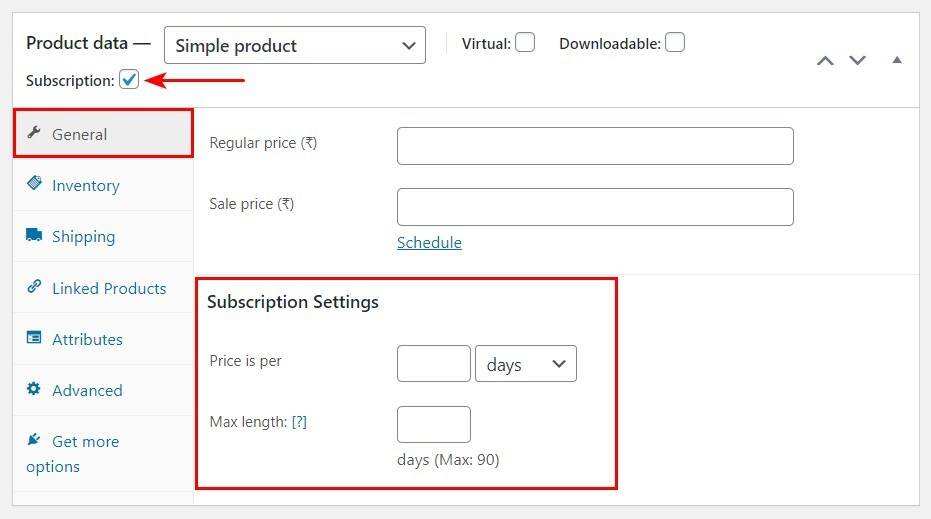Click the Advanced gear icon

(x=35, y=389)
